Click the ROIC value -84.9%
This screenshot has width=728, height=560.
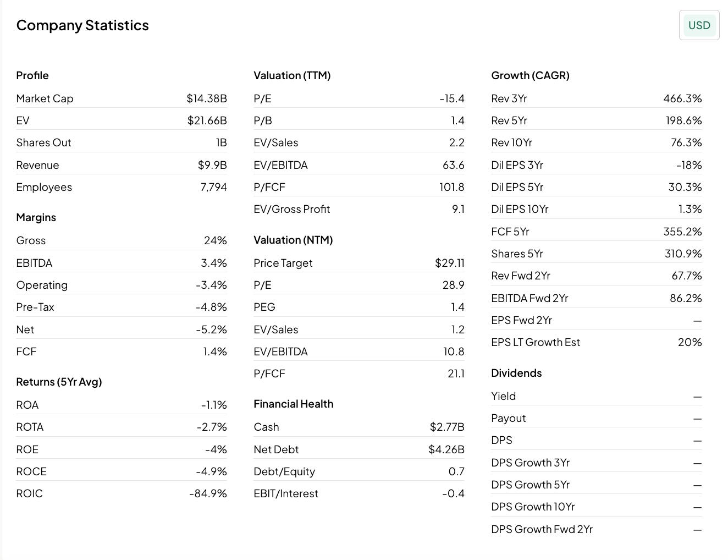coord(208,493)
